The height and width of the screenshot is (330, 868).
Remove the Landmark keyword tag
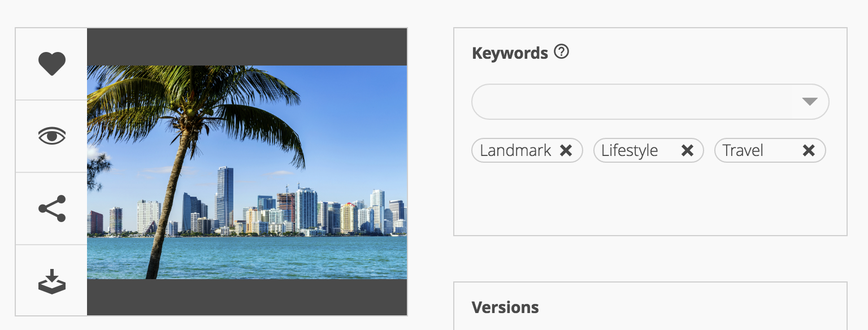pyautogui.click(x=566, y=150)
